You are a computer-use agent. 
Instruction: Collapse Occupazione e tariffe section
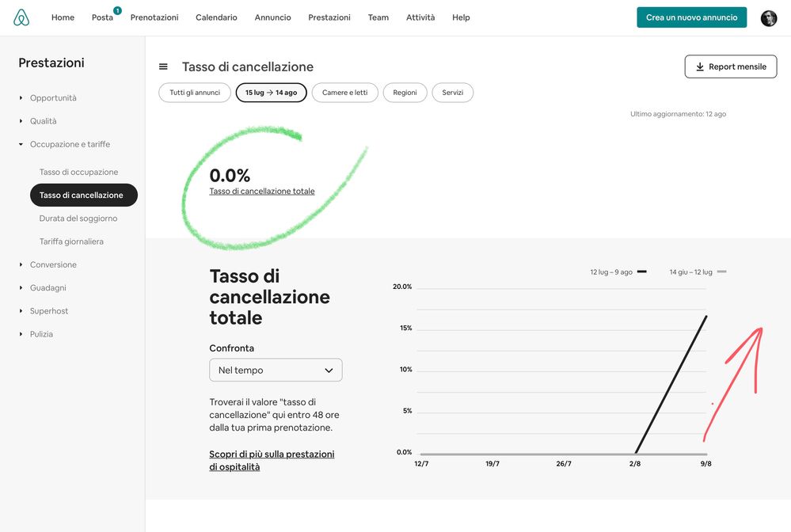[x=70, y=144]
